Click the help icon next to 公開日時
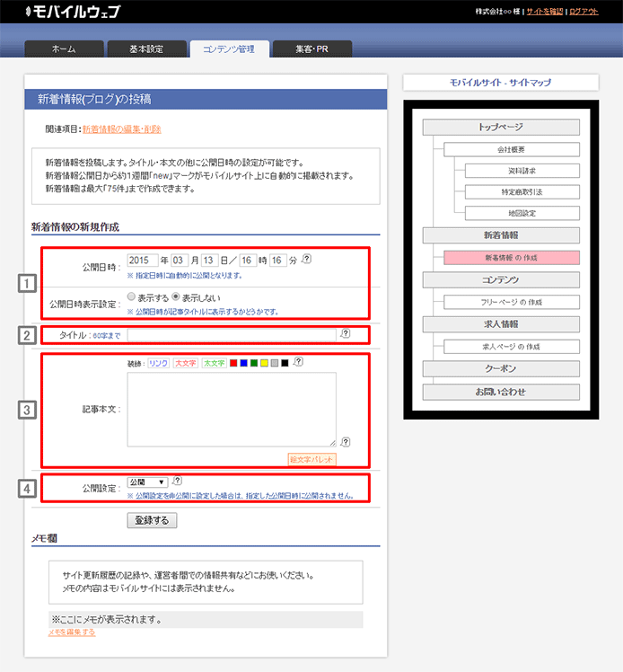The image size is (623, 672). tap(307, 260)
